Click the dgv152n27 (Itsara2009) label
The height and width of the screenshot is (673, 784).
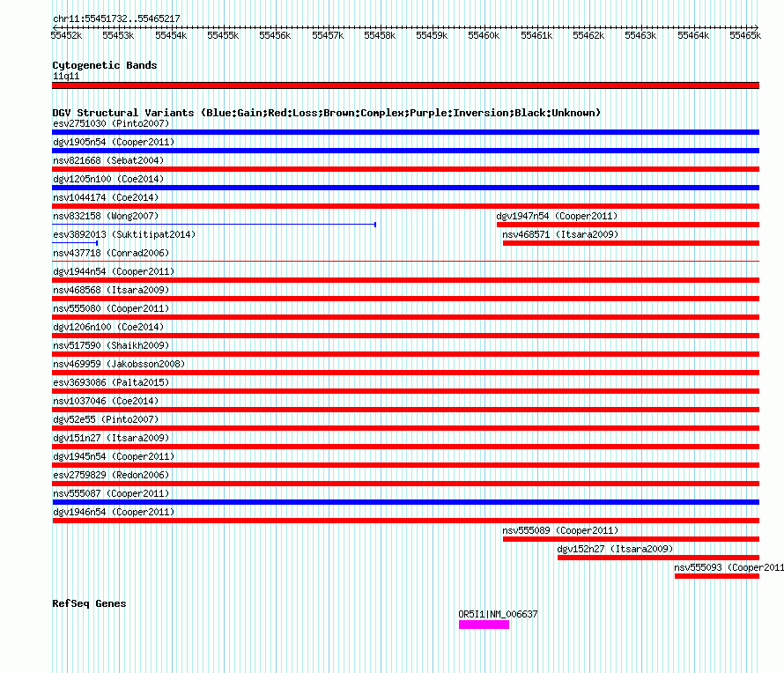pos(615,549)
